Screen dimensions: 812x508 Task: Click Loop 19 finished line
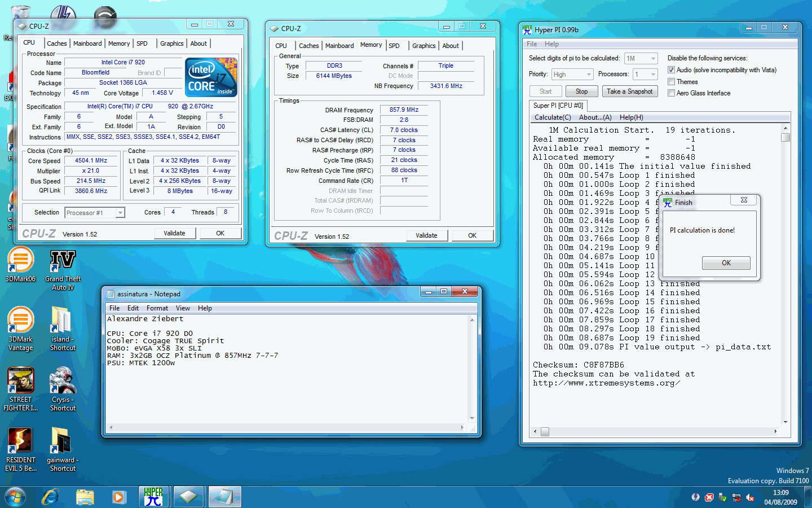pyautogui.click(x=622, y=338)
